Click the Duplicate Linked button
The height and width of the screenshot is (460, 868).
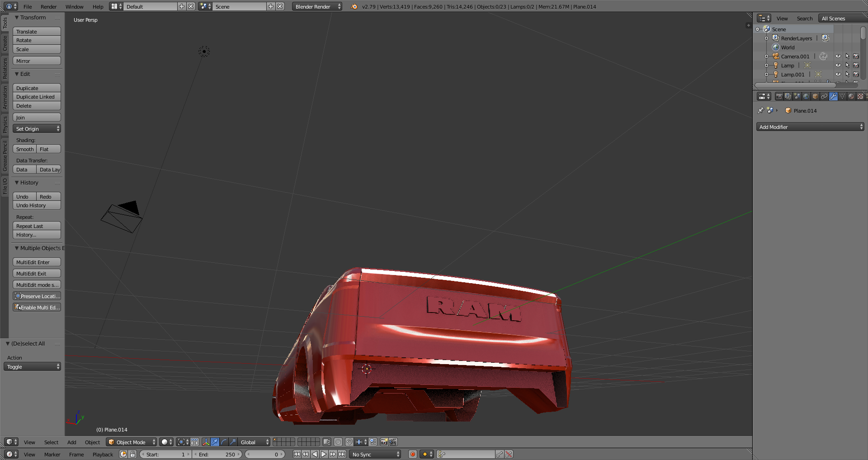pos(37,97)
